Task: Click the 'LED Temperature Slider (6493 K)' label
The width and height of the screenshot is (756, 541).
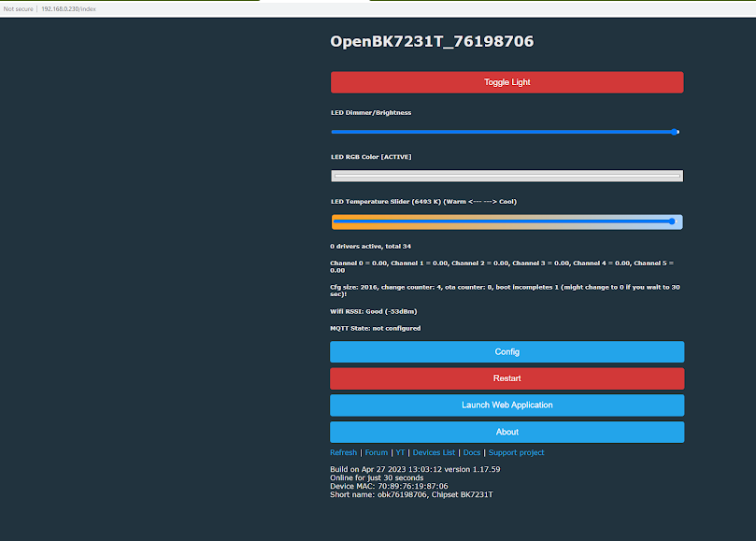Action: coord(423,202)
